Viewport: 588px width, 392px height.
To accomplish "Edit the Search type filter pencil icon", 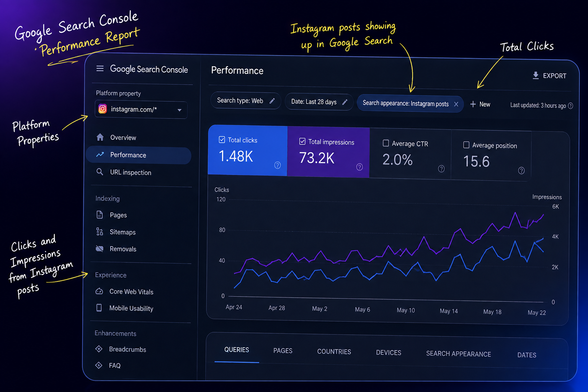I will click(x=272, y=101).
